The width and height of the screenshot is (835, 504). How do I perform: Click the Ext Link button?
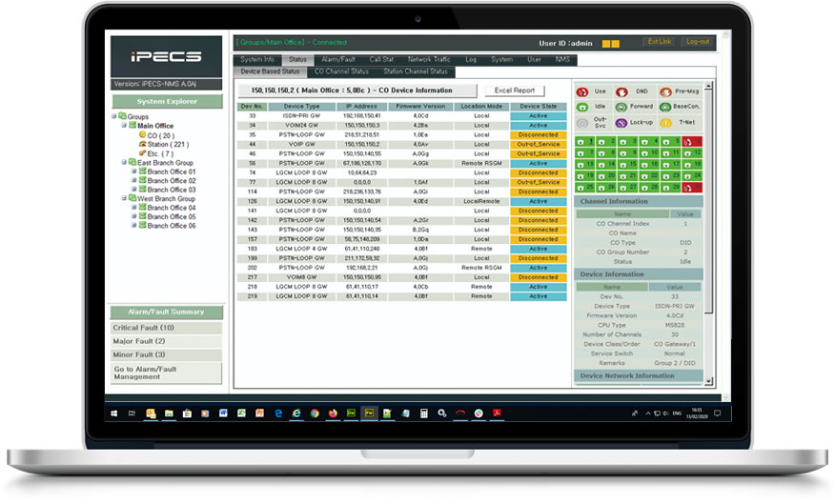click(x=660, y=42)
